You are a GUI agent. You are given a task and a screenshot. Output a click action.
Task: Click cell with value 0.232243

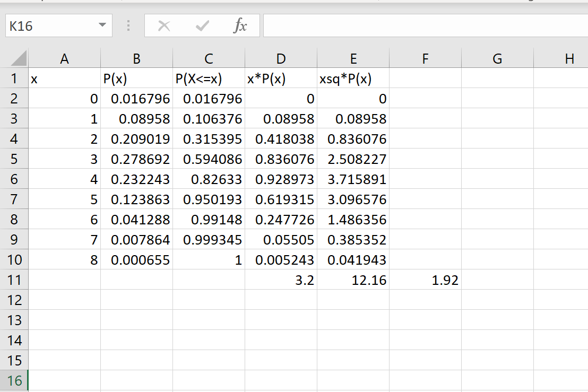pos(136,179)
